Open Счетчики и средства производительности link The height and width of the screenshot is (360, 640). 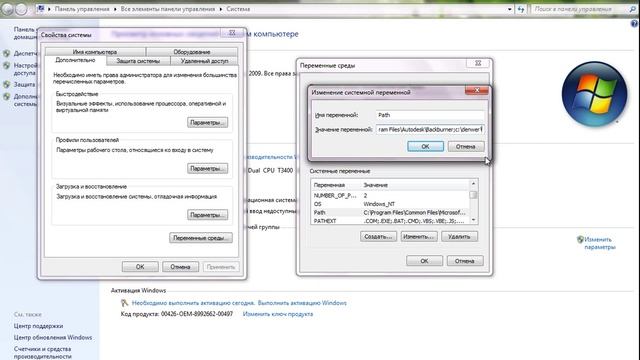coord(42,353)
